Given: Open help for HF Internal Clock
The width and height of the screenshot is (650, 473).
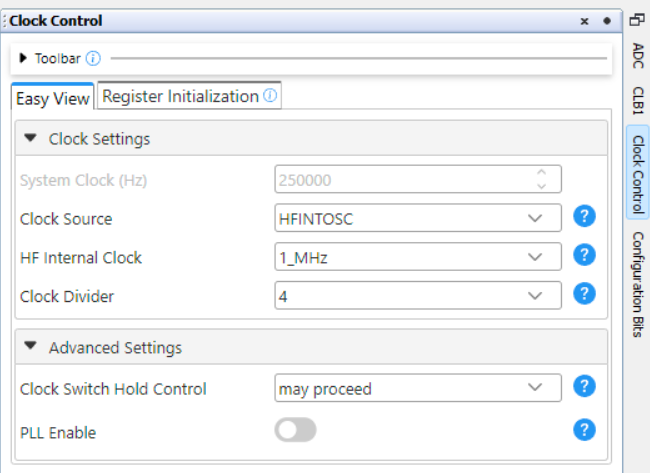Looking at the screenshot, I should (584, 255).
